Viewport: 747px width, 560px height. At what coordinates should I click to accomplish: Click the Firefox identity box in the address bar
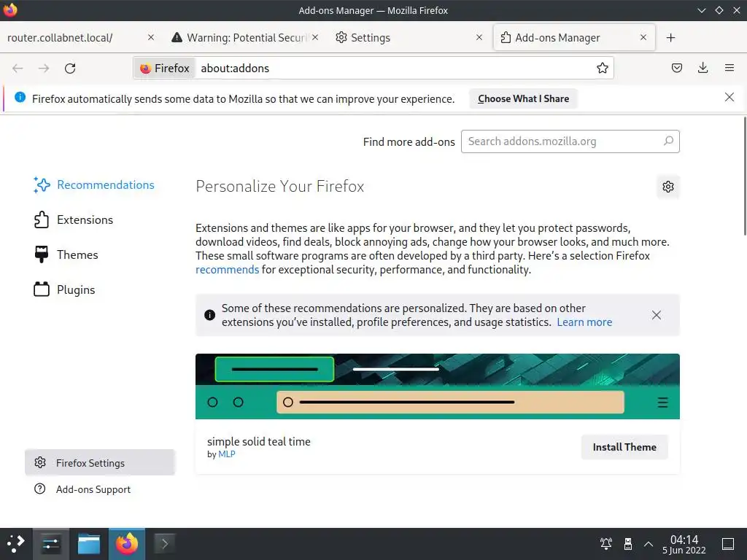tap(165, 68)
